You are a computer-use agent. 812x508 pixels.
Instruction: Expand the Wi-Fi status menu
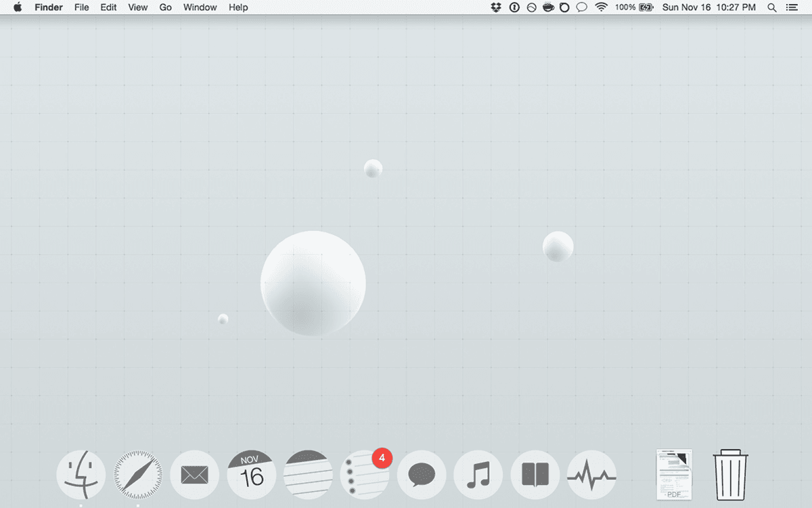[x=601, y=7]
